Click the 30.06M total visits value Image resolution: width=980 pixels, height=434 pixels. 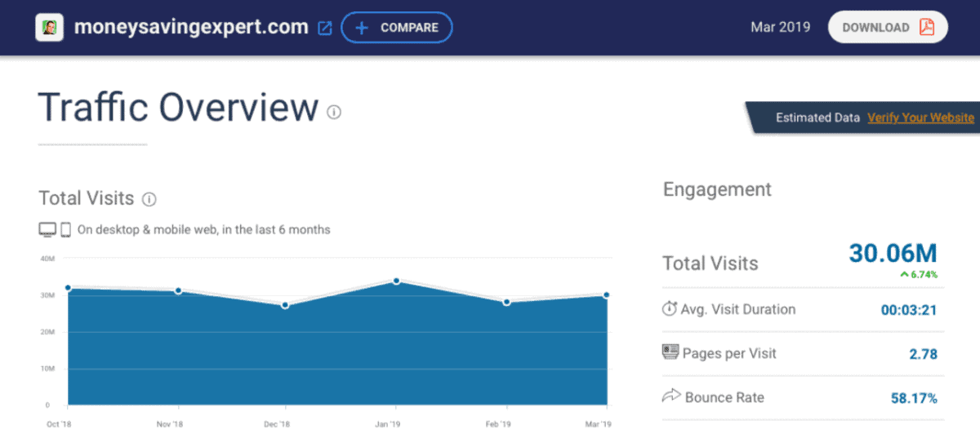[893, 254]
